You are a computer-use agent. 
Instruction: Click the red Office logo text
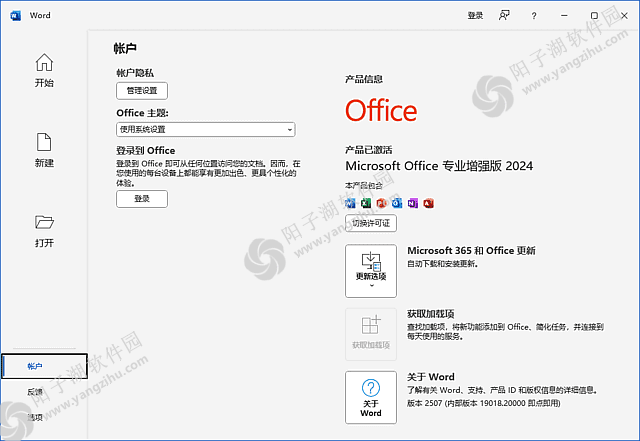(x=381, y=110)
